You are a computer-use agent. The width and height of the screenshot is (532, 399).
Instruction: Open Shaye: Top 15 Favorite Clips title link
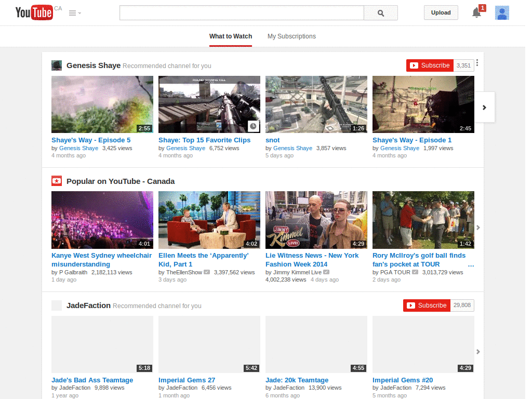204,140
